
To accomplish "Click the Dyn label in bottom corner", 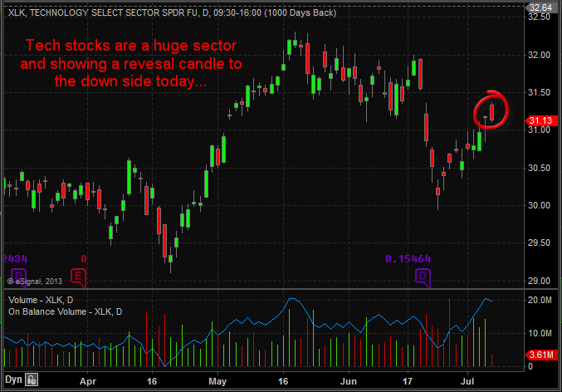I will tap(13, 380).
